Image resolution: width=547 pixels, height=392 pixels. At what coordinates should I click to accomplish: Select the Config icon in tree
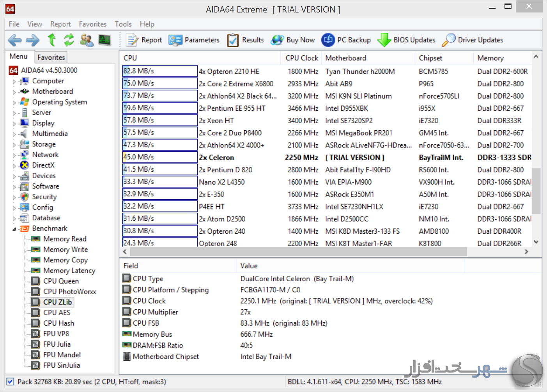25,207
